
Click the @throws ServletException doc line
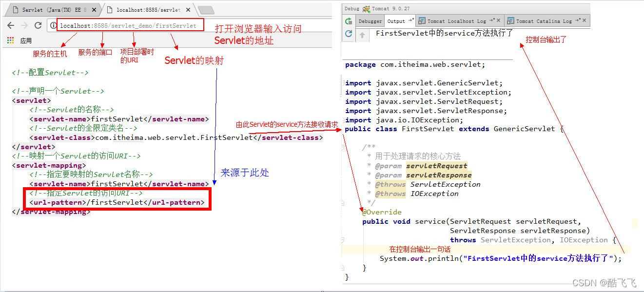(424, 184)
